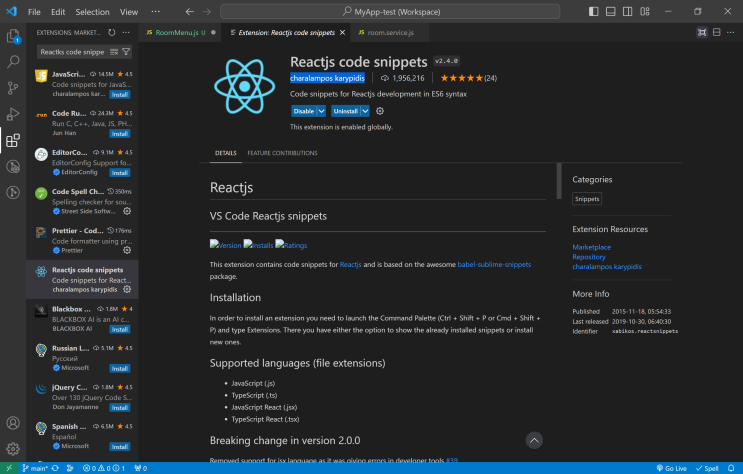743x474 pixels.
Task: Open the Reactjs link in description
Action: tap(351, 264)
